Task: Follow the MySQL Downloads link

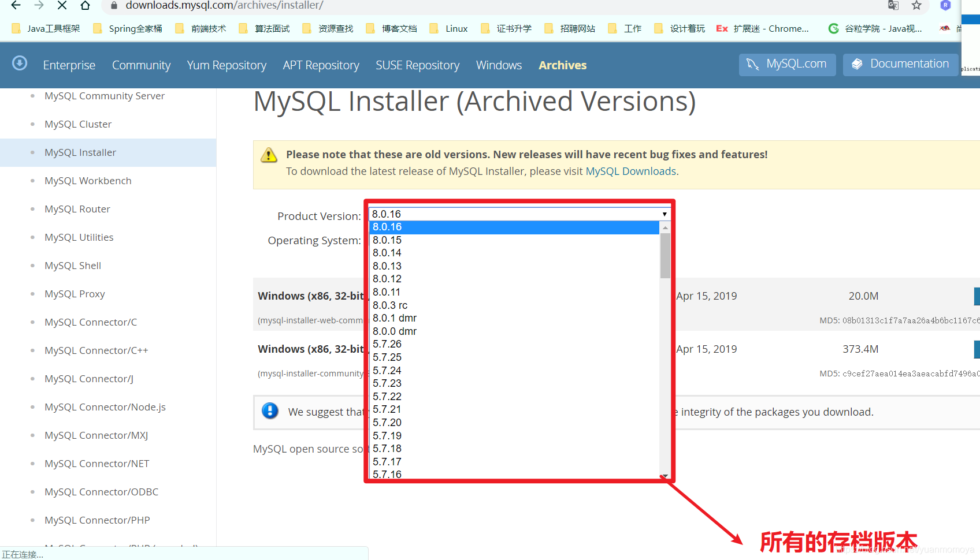Action: tap(630, 171)
